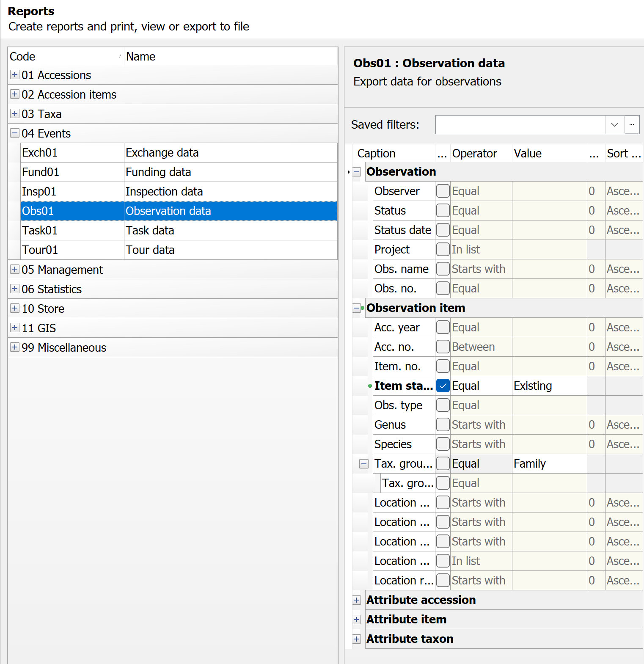Collapse the 04 Events group

pyautogui.click(x=15, y=133)
